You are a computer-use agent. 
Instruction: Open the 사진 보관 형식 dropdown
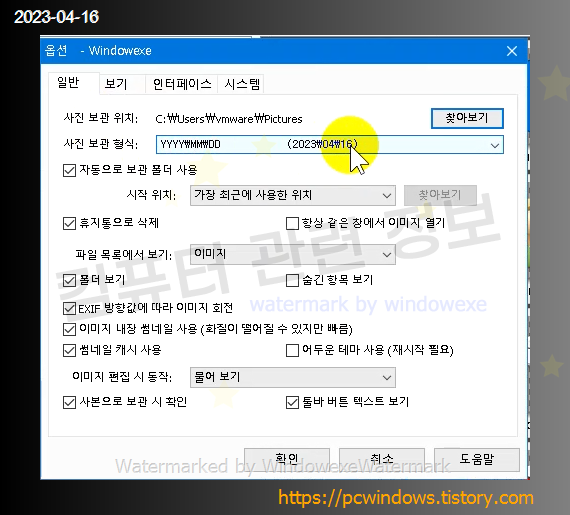tap(330, 145)
